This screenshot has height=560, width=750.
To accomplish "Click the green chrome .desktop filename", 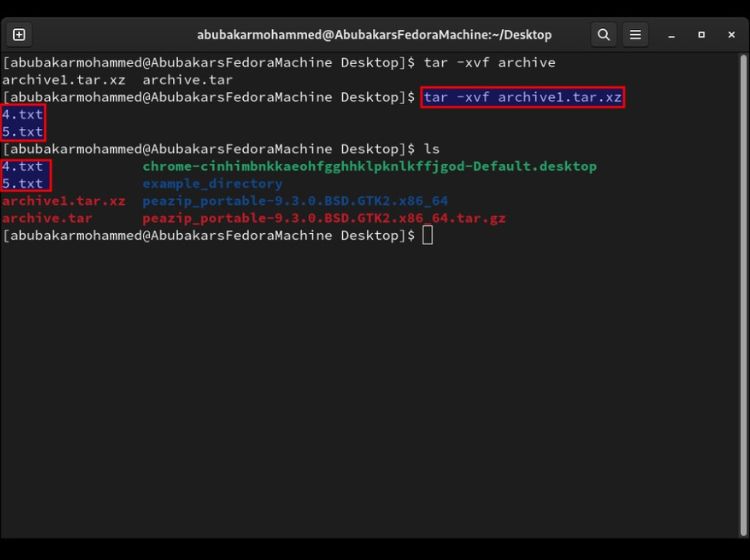I will tap(369, 166).
